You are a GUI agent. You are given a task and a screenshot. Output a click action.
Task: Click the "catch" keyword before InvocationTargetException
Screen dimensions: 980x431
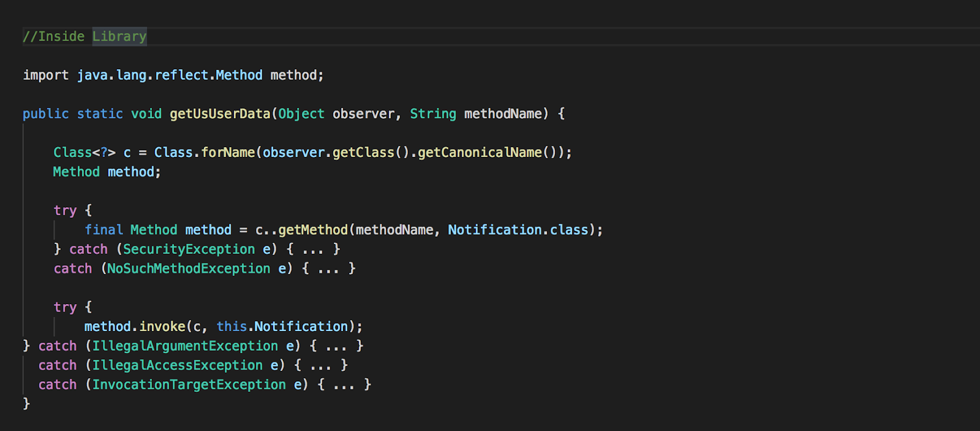(x=58, y=384)
